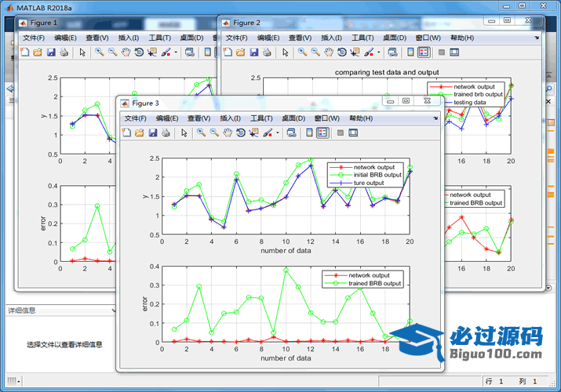Insert Colorbar icon in Figure 3 toolbar
The height and width of the screenshot is (392, 561).
click(309, 133)
